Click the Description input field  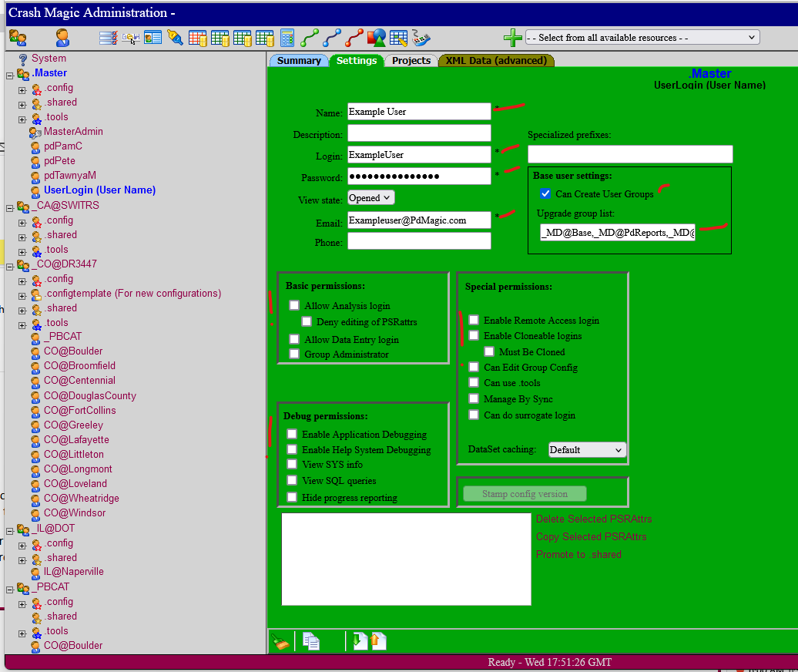tap(419, 133)
